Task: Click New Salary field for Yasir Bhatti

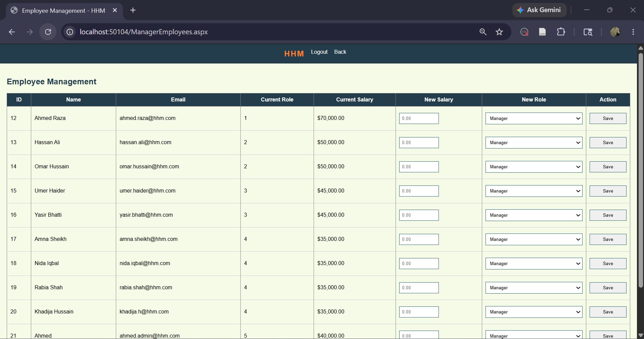Action: 419,215
